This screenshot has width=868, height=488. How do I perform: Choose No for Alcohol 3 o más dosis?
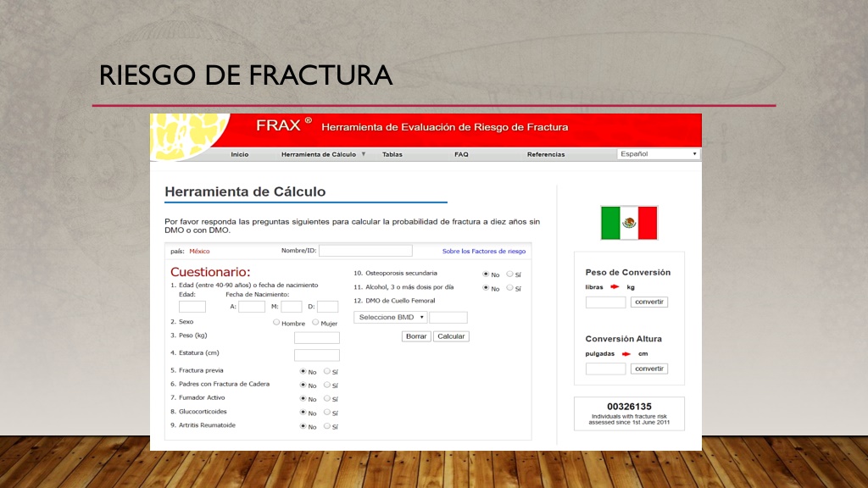[x=486, y=288]
